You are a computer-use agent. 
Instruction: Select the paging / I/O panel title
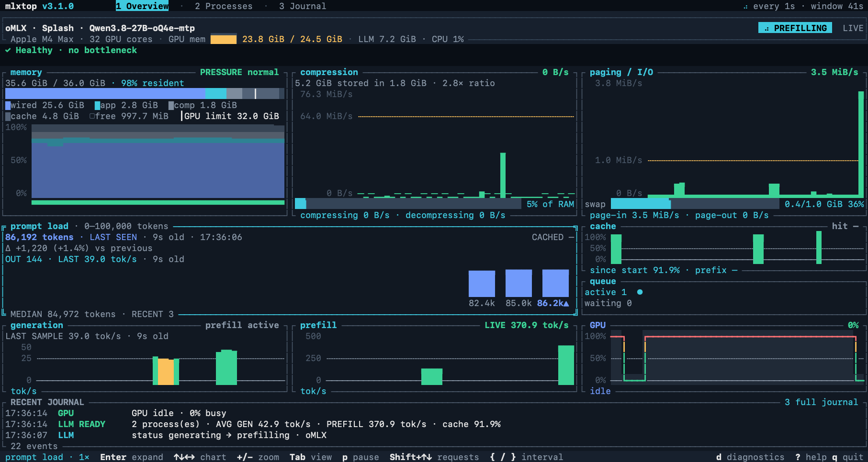click(x=621, y=72)
